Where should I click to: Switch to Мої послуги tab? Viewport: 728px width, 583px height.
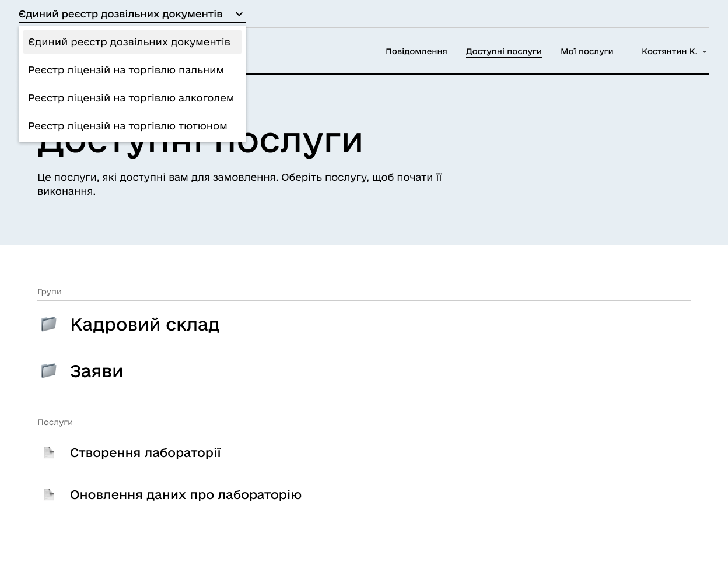tap(587, 51)
